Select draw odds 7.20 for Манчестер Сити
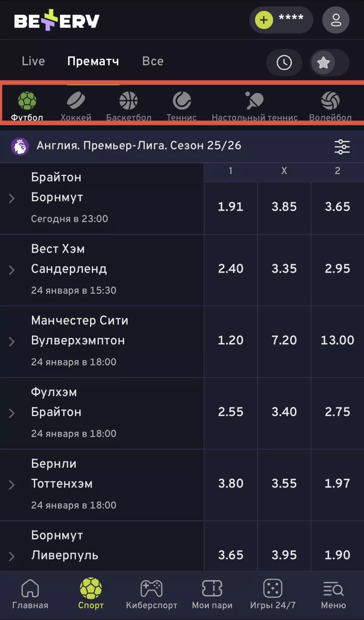 click(284, 341)
